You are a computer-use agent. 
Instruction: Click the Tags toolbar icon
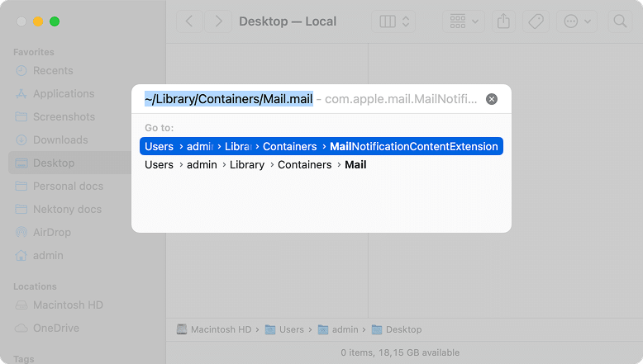click(x=536, y=21)
